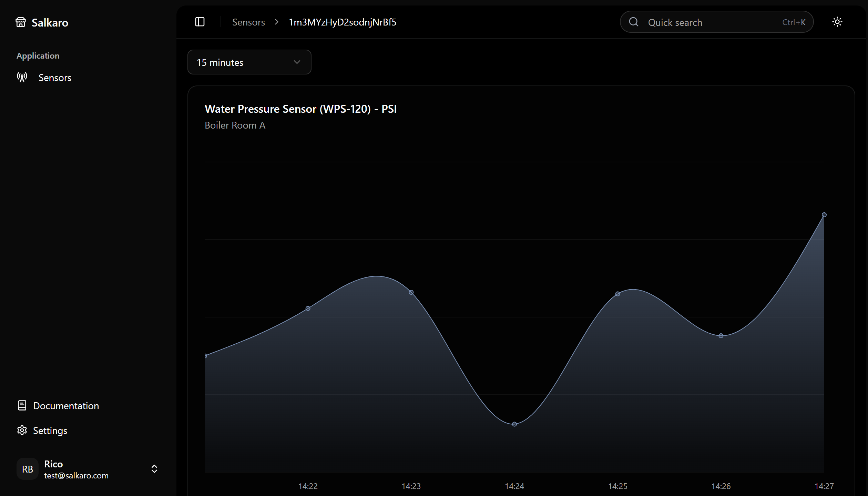Open the 15 minutes time range dropdown

click(249, 62)
